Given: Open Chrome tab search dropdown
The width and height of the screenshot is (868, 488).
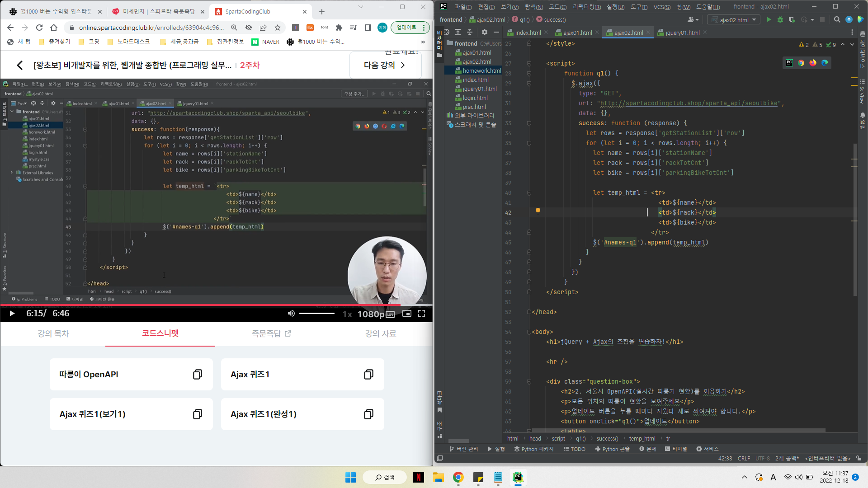Looking at the screenshot, I should pyautogui.click(x=360, y=7).
